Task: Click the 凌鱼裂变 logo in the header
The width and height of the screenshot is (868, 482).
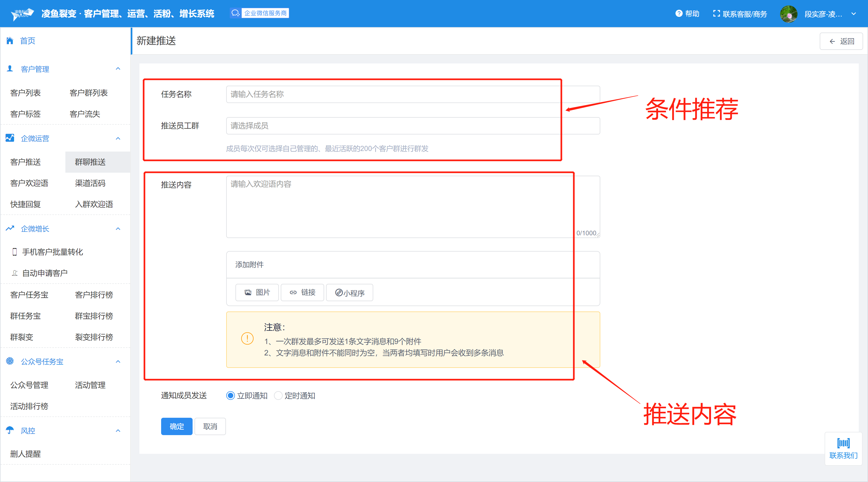Action: [x=23, y=14]
